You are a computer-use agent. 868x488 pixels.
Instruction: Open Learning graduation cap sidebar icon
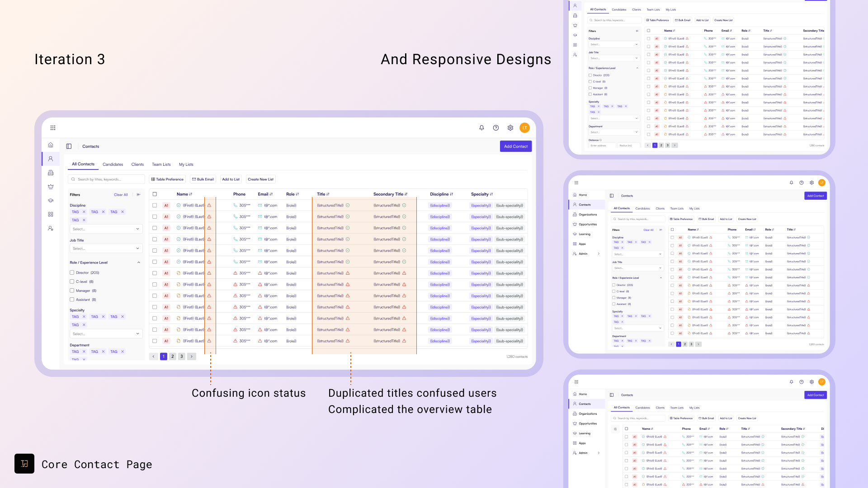coord(51,201)
